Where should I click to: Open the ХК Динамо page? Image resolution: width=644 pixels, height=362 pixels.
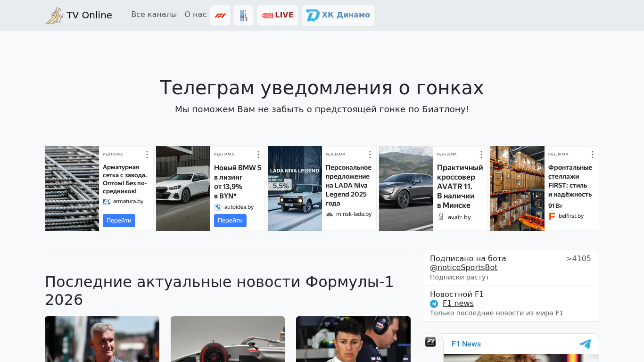point(338,16)
